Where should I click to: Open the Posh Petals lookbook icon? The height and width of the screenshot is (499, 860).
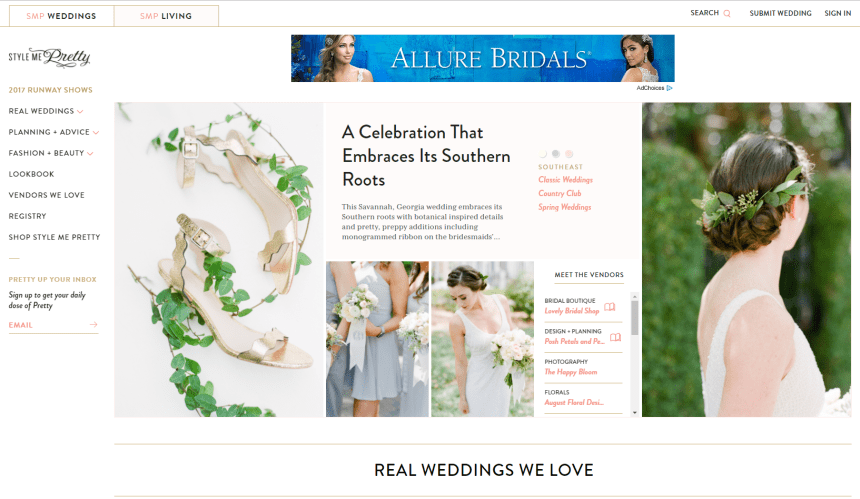(x=615, y=337)
